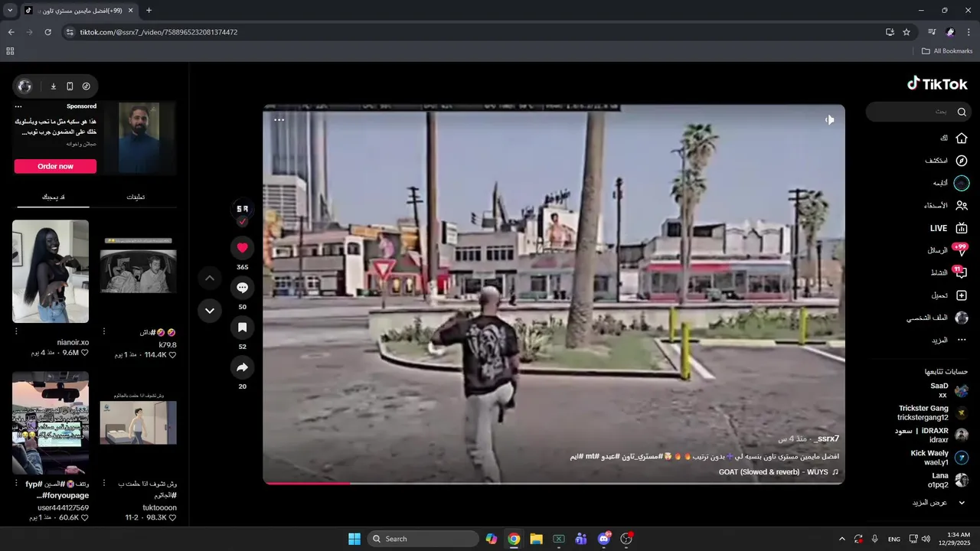This screenshot has width=980, height=551.
Task: Switch to the comments tab in left panel
Action: 136,197
